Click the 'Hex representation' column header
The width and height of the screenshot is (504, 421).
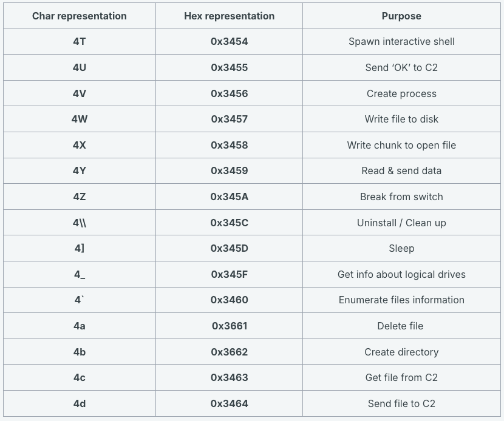(229, 16)
